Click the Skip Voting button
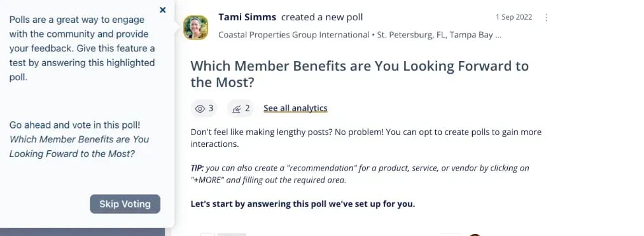This screenshot has width=644, height=236. tap(125, 204)
